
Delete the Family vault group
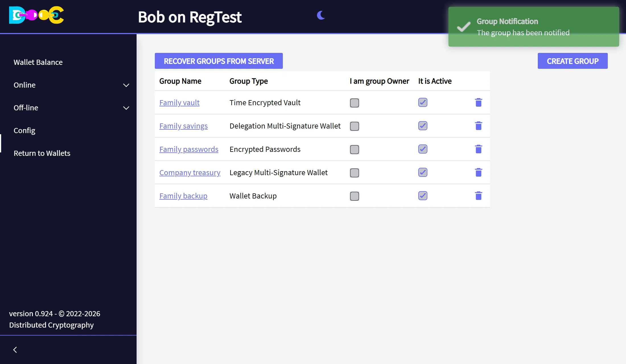pos(478,102)
